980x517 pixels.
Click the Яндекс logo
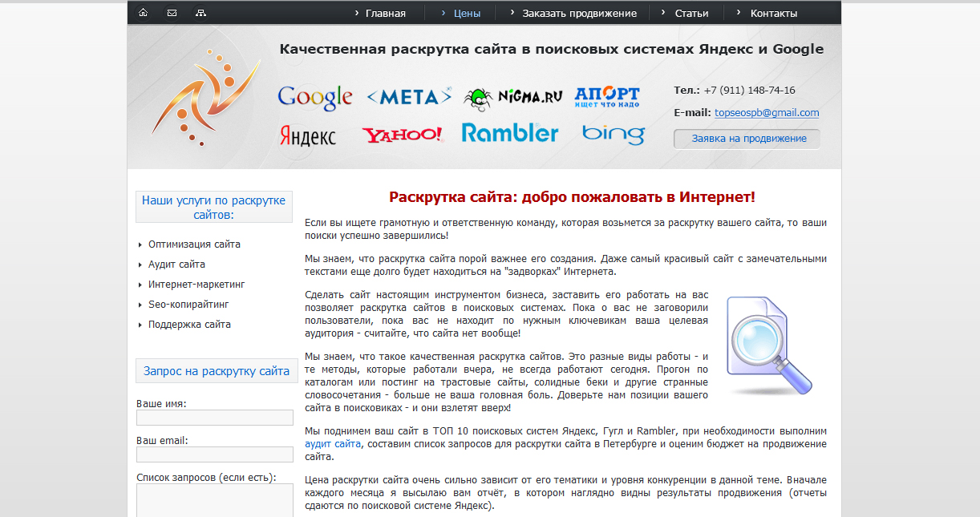tap(308, 135)
